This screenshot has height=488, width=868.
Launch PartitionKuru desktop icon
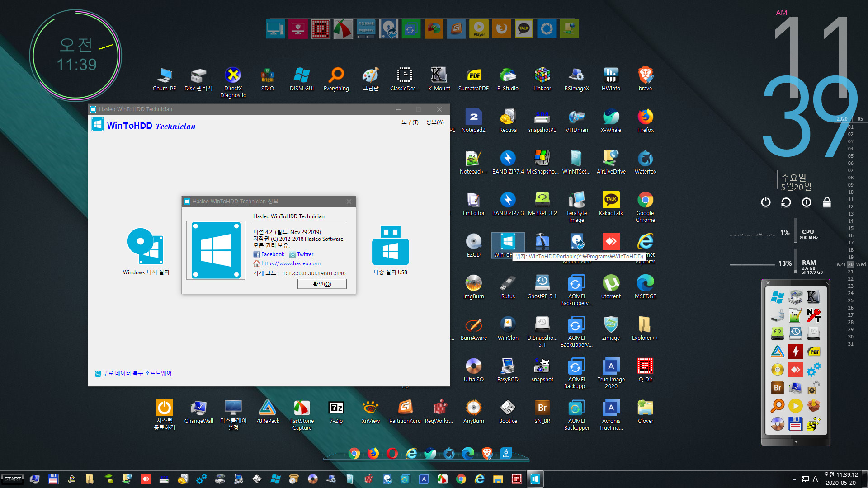(405, 412)
